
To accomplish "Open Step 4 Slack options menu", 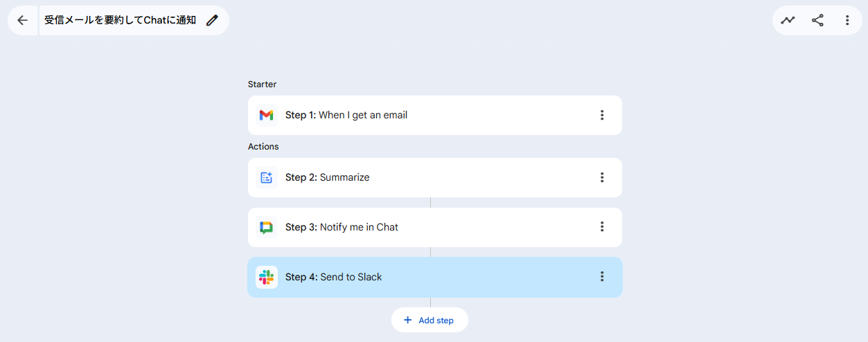I will click(x=602, y=277).
